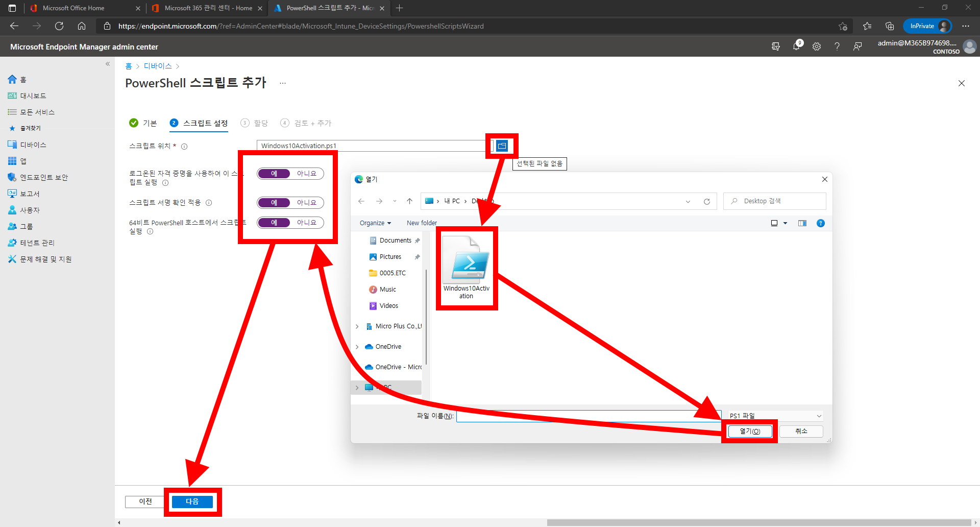
Task: Click Desktop 검색 search box
Action: (x=775, y=201)
